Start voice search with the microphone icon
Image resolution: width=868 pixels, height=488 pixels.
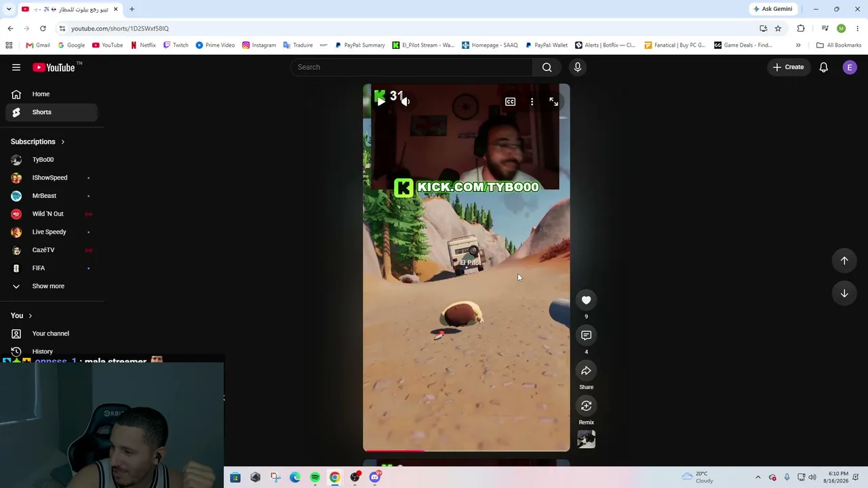(578, 67)
